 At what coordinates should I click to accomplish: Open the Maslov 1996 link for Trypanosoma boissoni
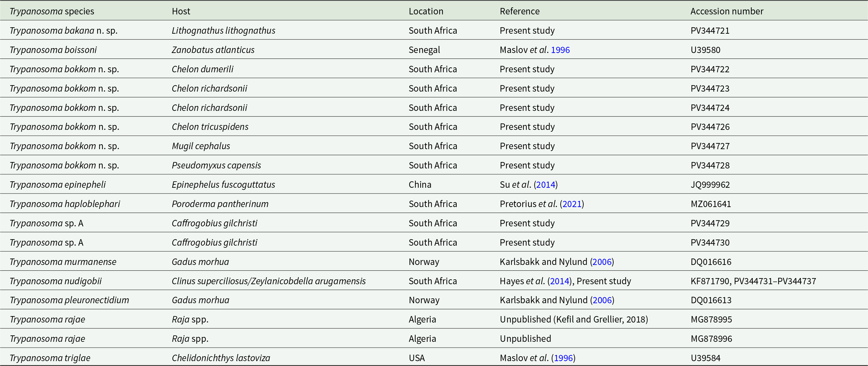560,50
